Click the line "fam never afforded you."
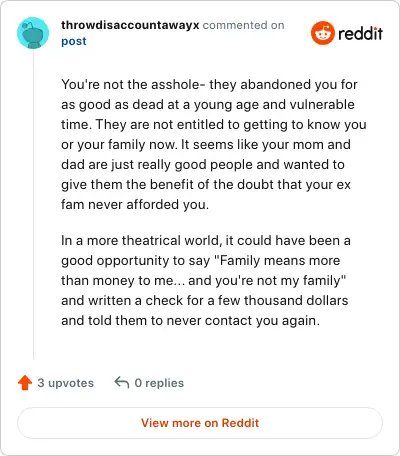This screenshot has width=400, height=456. (x=135, y=204)
